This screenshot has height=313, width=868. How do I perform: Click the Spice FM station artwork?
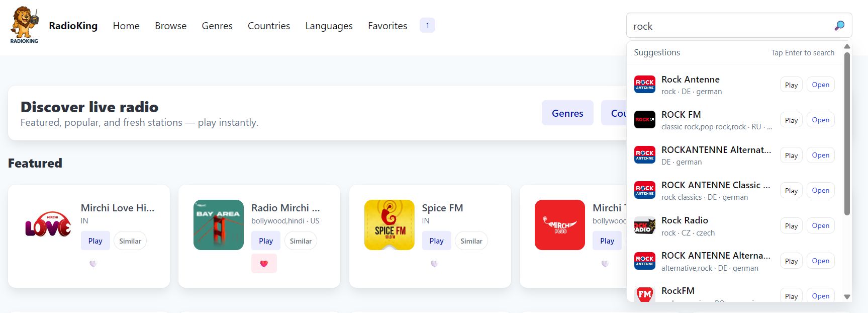pyautogui.click(x=390, y=225)
